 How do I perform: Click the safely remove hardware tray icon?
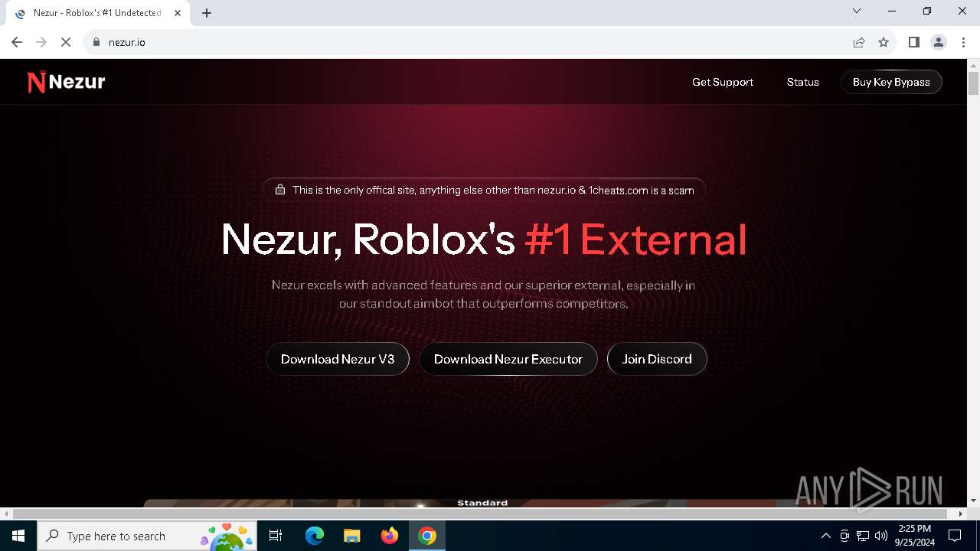click(x=844, y=536)
